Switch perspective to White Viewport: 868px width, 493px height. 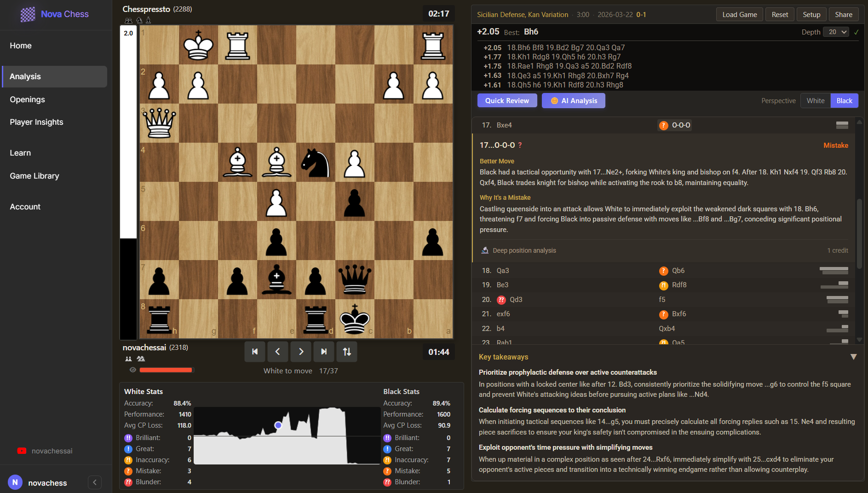[x=815, y=100]
